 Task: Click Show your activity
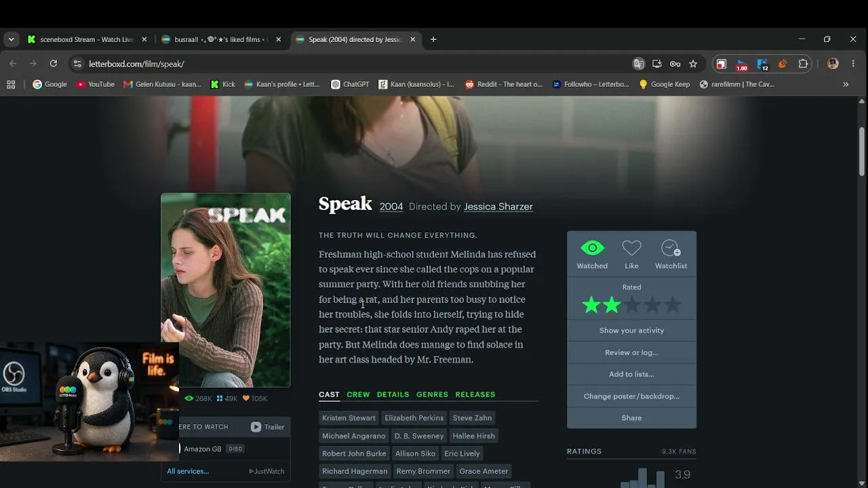(631, 331)
